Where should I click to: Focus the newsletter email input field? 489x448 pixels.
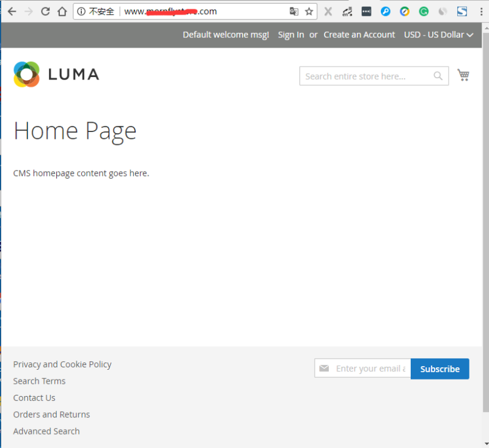[x=362, y=369]
